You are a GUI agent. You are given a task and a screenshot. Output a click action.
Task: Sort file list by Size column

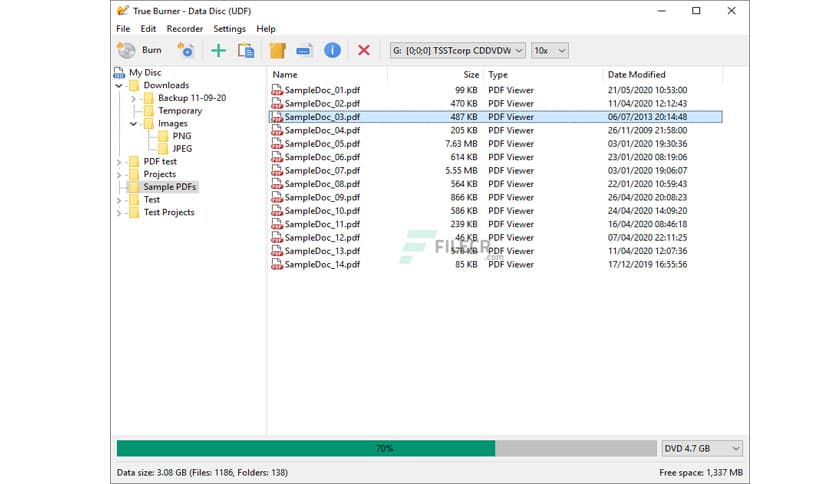click(x=471, y=75)
